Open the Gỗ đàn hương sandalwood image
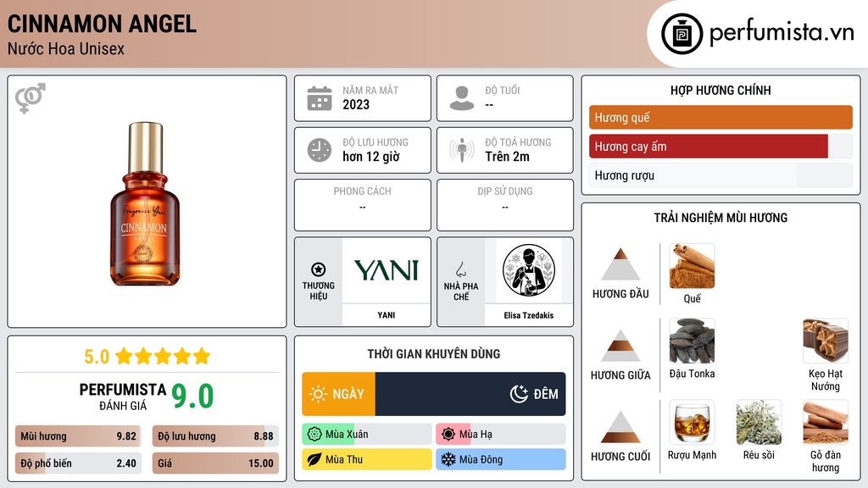This screenshot has width=868, height=488. click(x=826, y=422)
